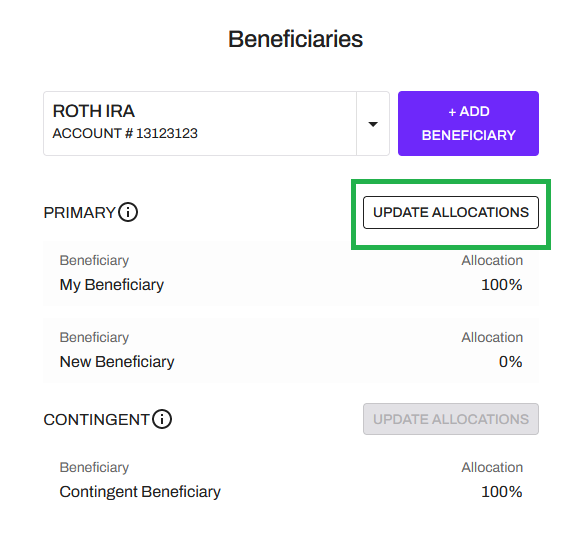Screen dimensions: 572x547
Task: Click New Beneficiary's 0% allocation value
Action: (x=511, y=362)
